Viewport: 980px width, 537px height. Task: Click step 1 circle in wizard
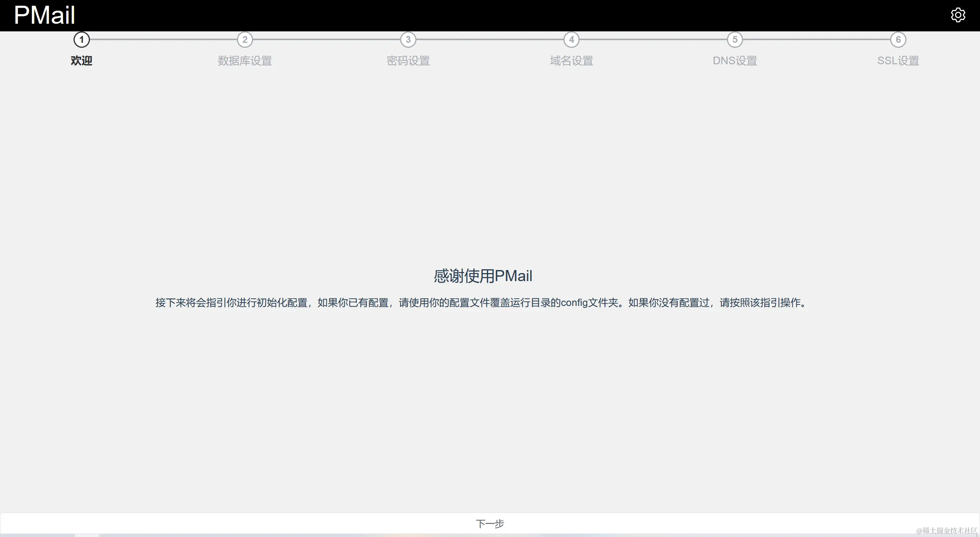pyautogui.click(x=82, y=40)
